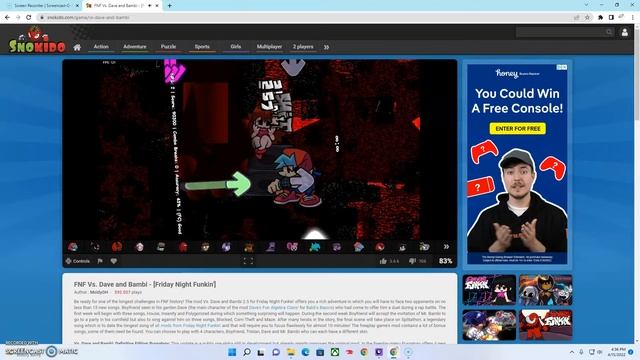Screen dimensions: 640x360
Task: Open the Girls games category
Action: coord(236,47)
